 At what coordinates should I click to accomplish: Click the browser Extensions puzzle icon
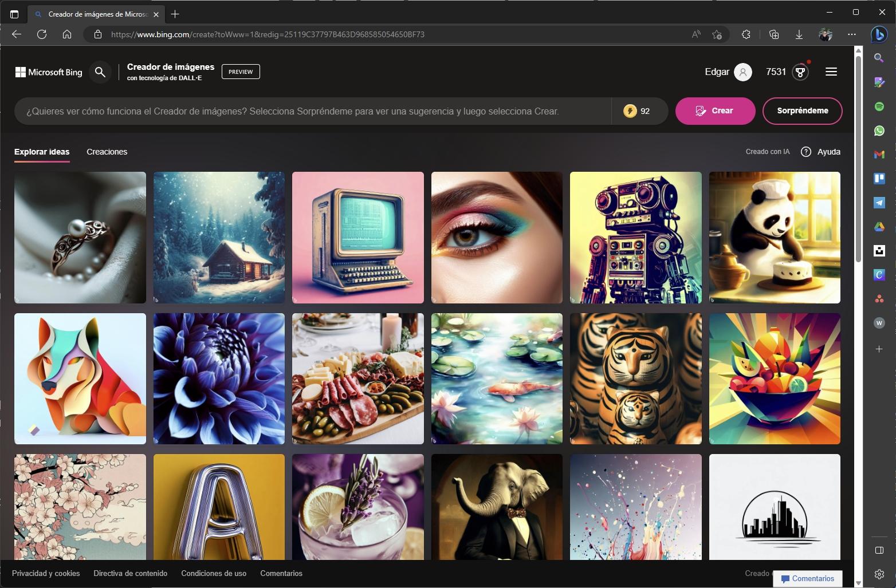(746, 34)
